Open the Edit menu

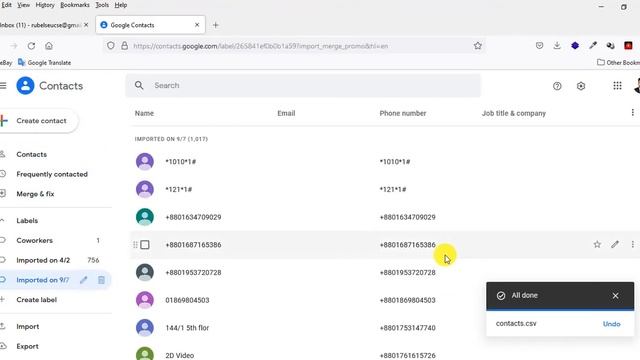click(x=6, y=5)
